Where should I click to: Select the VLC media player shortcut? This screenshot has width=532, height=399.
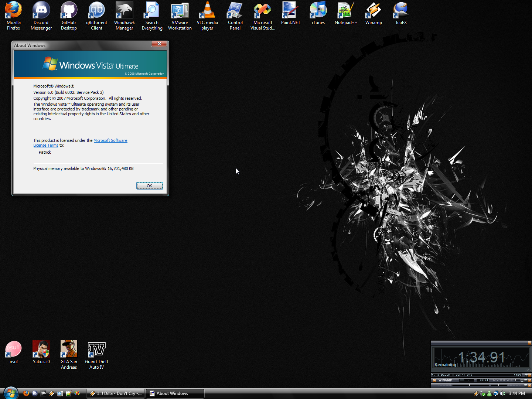(x=207, y=16)
